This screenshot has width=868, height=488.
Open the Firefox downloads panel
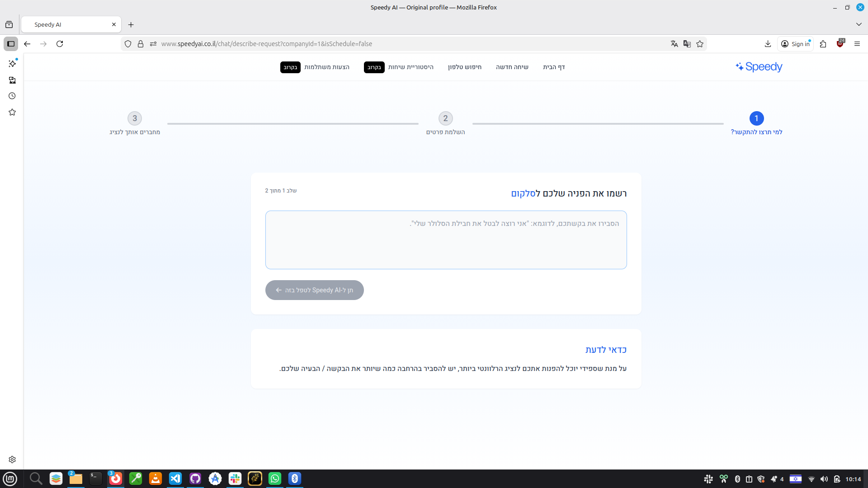tap(768, 44)
